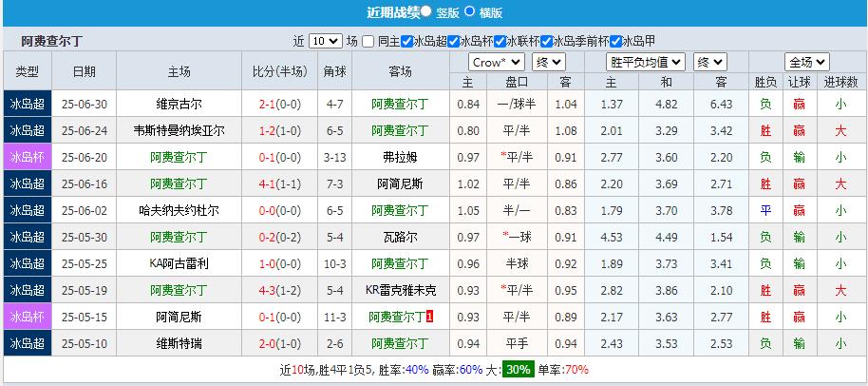Click the red card badge beside 阿费查尔丁
The height and width of the screenshot is (386, 868).
(x=430, y=316)
